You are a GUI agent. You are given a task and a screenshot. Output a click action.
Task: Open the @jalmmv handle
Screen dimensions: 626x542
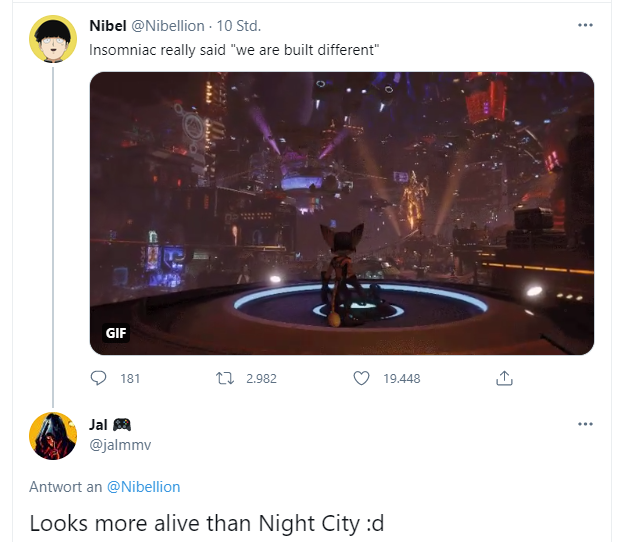click(120, 445)
